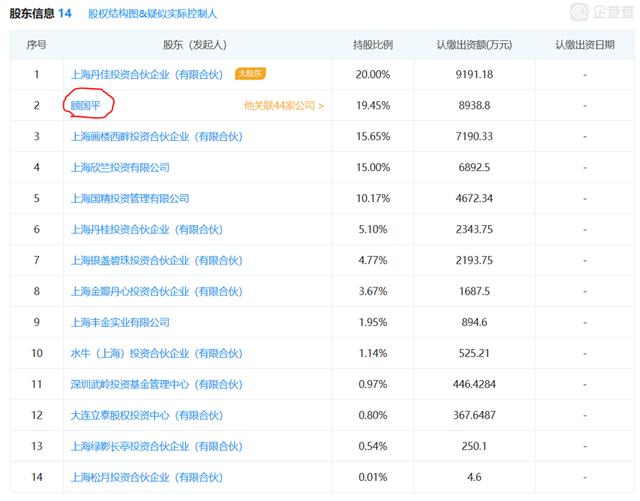Click the 股东信息 section heading
This screenshot has width=640, height=501.
pyautogui.click(x=32, y=13)
